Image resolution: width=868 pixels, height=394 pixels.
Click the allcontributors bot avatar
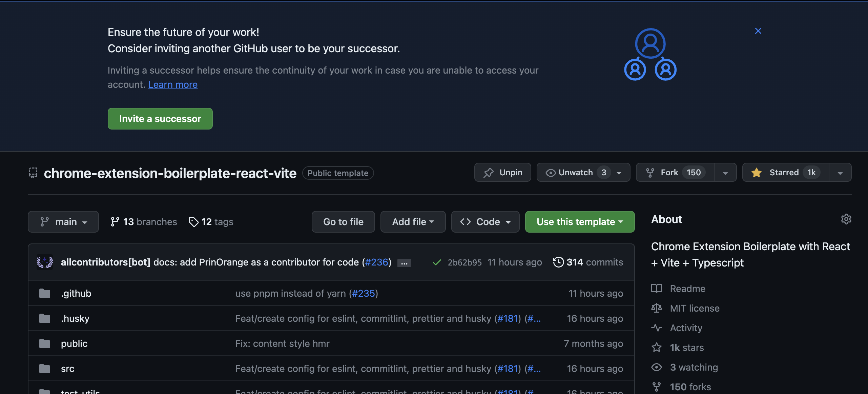[x=45, y=262]
